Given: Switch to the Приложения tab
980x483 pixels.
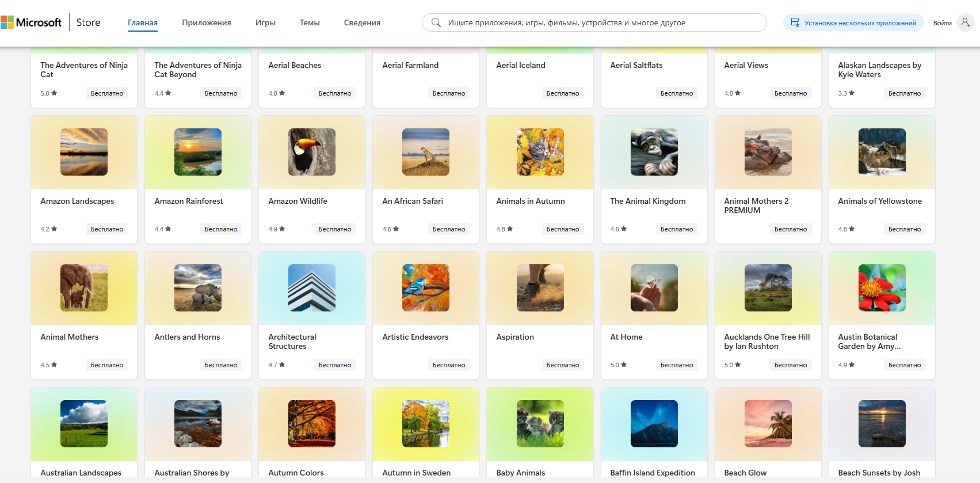Looking at the screenshot, I should tap(207, 23).
